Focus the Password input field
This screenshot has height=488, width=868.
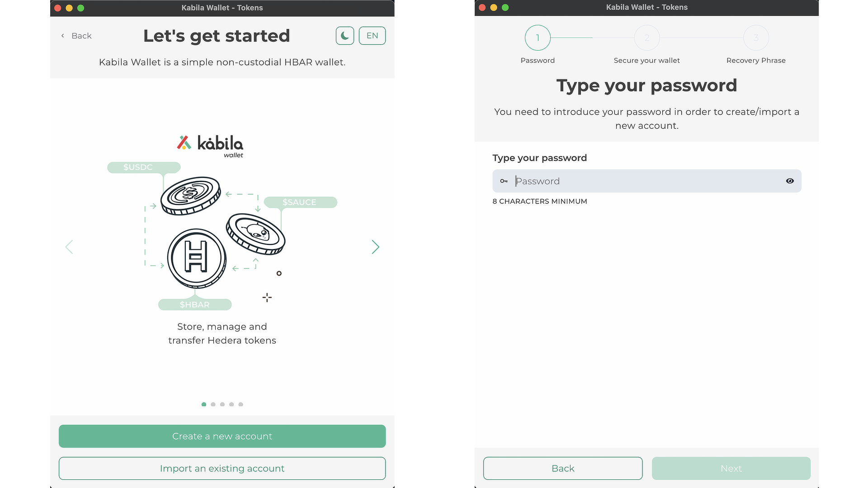646,181
